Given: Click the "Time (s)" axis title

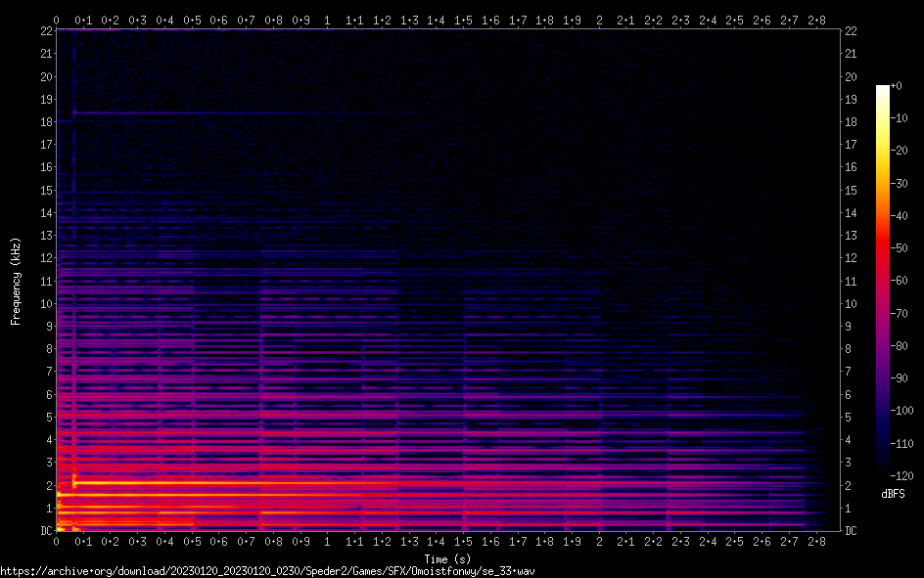Looking at the screenshot, I should point(449,558).
